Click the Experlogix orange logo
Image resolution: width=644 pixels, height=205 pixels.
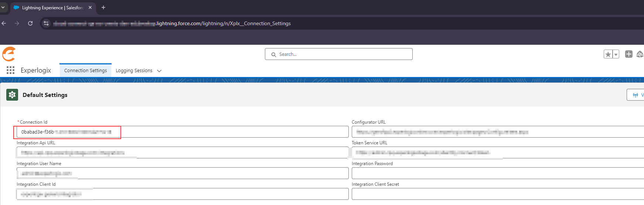9,54
